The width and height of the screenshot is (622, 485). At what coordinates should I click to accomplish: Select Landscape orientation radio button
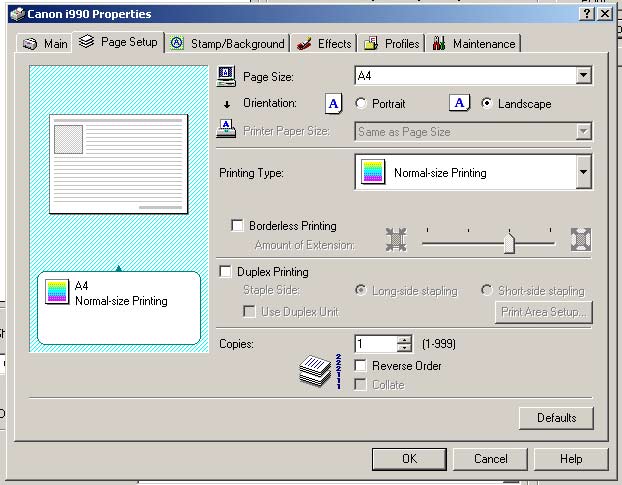[x=487, y=104]
